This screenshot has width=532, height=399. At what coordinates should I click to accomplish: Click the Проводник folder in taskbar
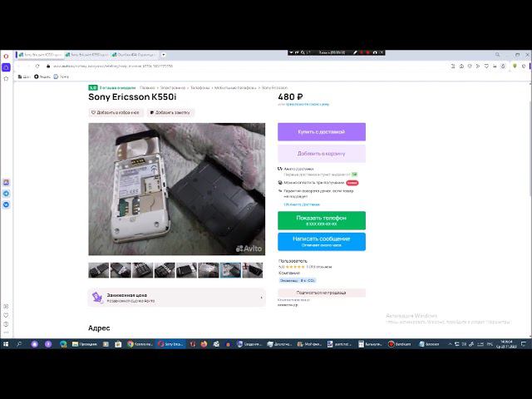[x=85, y=344]
